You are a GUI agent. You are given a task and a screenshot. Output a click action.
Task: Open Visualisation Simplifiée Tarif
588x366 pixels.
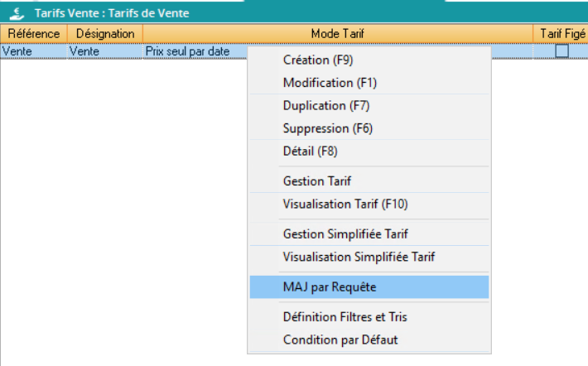pos(359,257)
